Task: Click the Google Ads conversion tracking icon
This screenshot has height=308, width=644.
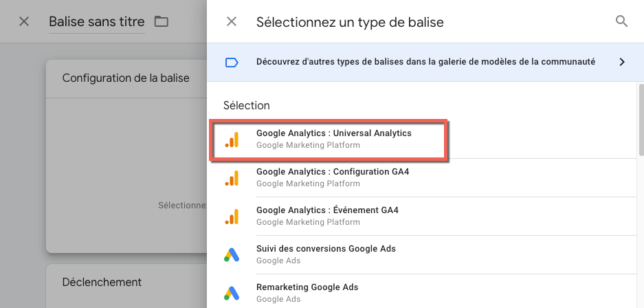Action: point(232,255)
